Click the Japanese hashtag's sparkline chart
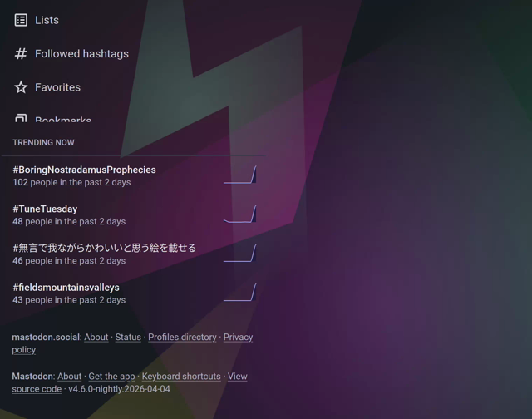532x419 pixels. click(x=240, y=253)
